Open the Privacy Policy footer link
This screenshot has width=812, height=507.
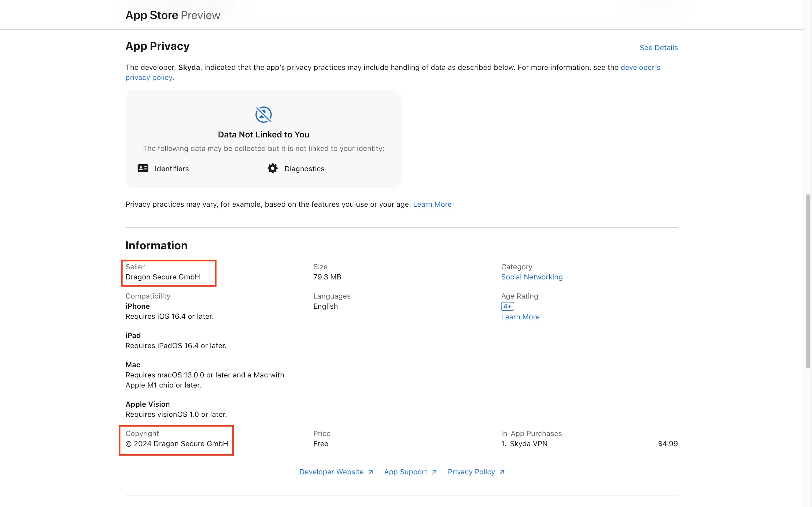pyautogui.click(x=471, y=472)
